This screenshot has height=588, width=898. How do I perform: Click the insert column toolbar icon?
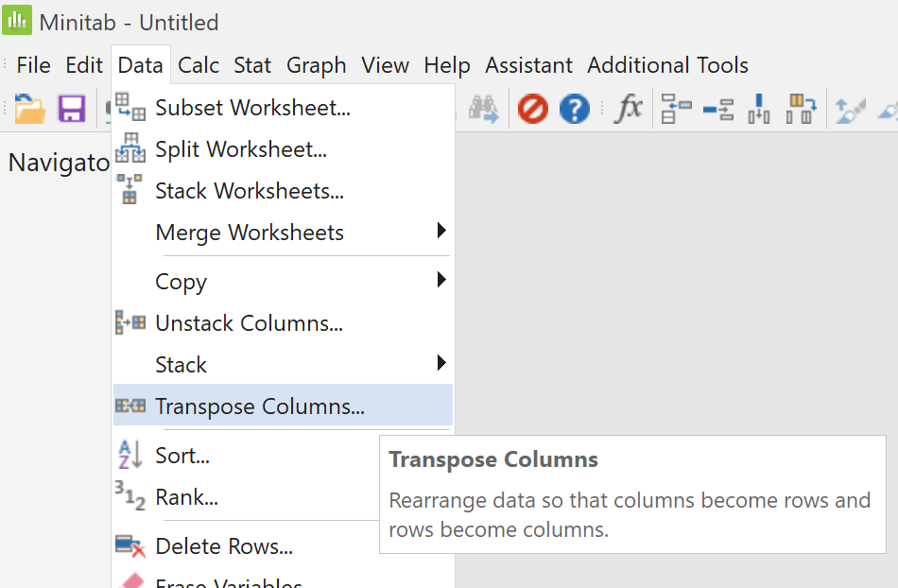pyautogui.click(x=759, y=109)
